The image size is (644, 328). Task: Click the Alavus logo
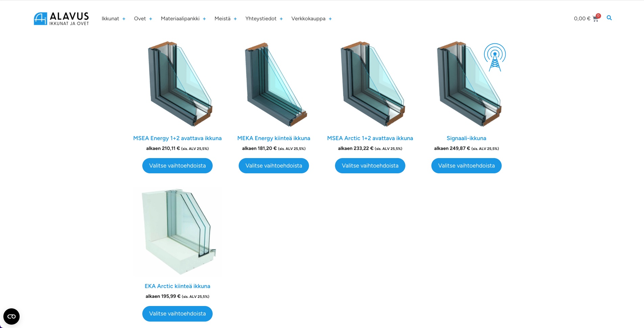point(61,19)
